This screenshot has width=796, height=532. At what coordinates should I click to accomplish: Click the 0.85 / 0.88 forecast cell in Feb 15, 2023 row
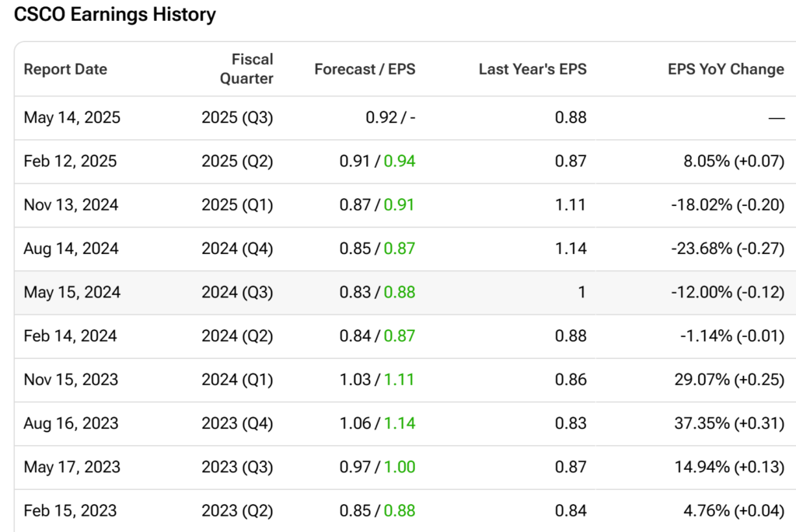pyautogui.click(x=377, y=510)
